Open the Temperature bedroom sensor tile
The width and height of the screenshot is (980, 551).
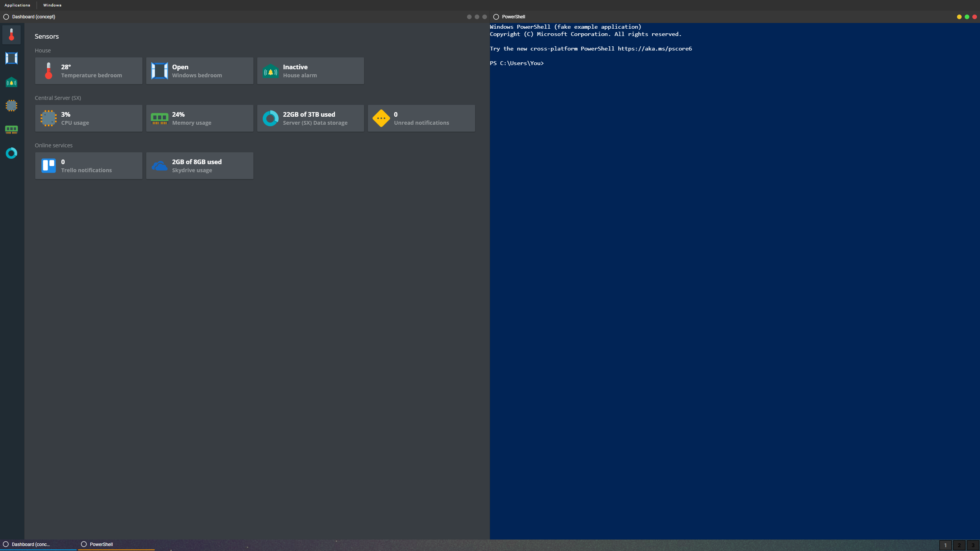click(89, 71)
